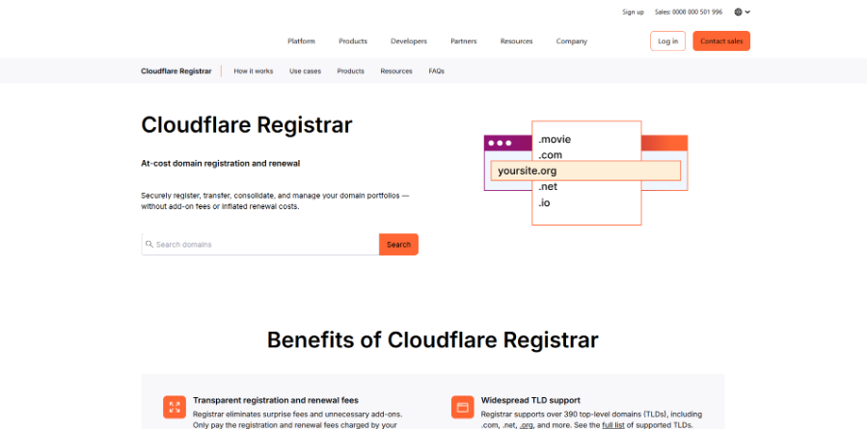The height and width of the screenshot is (429, 868).
Task: Select Products in the Registrar sub-navigation
Action: [350, 70]
